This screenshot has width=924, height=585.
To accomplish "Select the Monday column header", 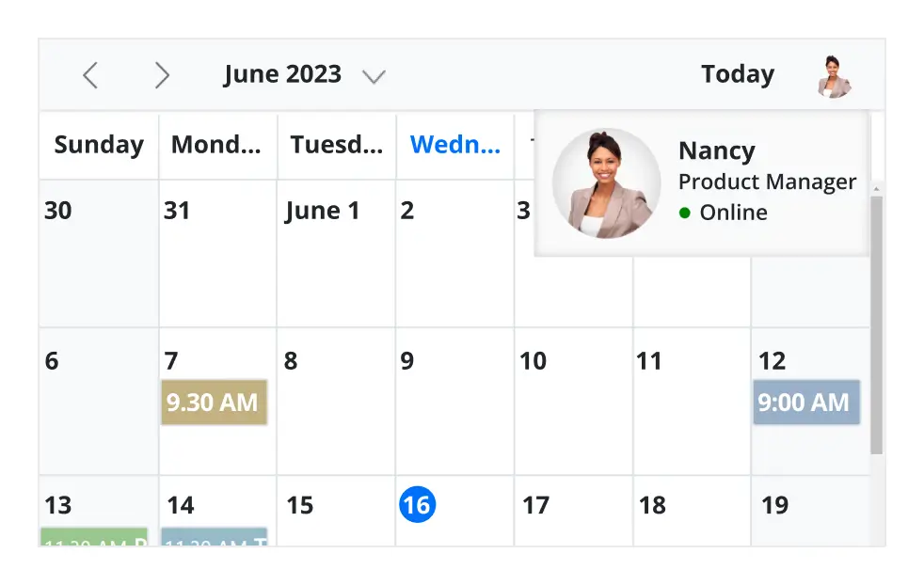I will 216,144.
